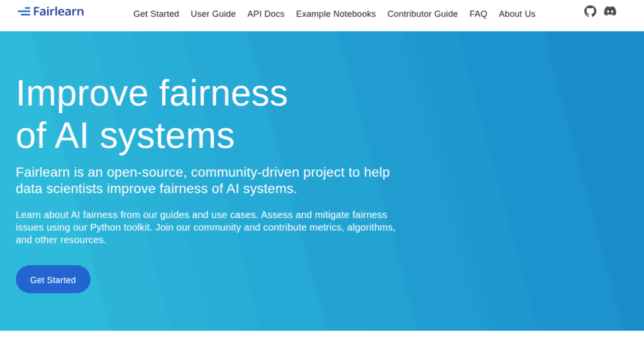Viewport: 644px width, 337px height.
Task: Click the Fairlearn logo in the header
Action: click(50, 11)
